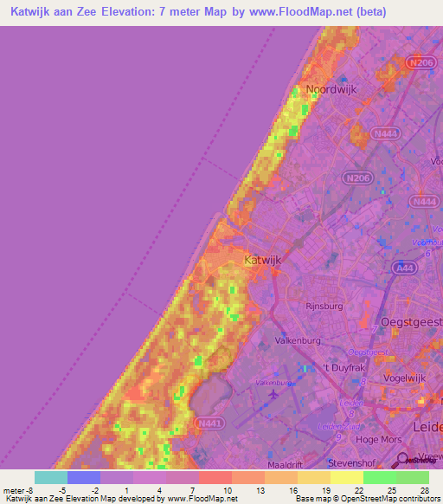This screenshot has width=443, height=504.
Task: Click the Katwijk town label
Action: (x=263, y=260)
